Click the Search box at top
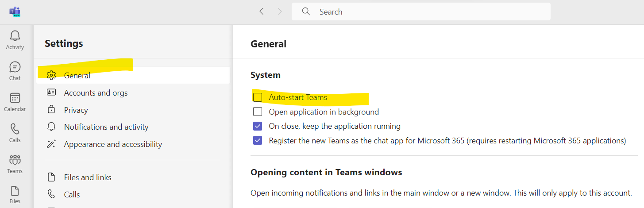The image size is (644, 208). click(421, 12)
